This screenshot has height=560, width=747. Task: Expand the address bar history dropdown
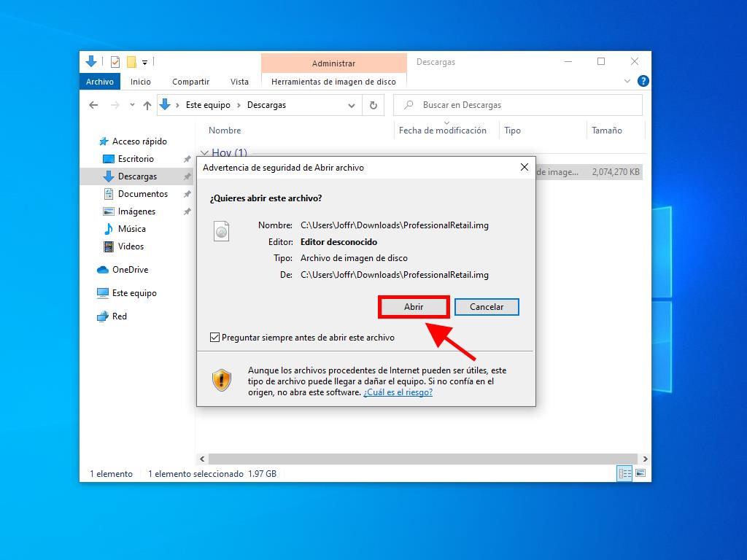point(352,105)
